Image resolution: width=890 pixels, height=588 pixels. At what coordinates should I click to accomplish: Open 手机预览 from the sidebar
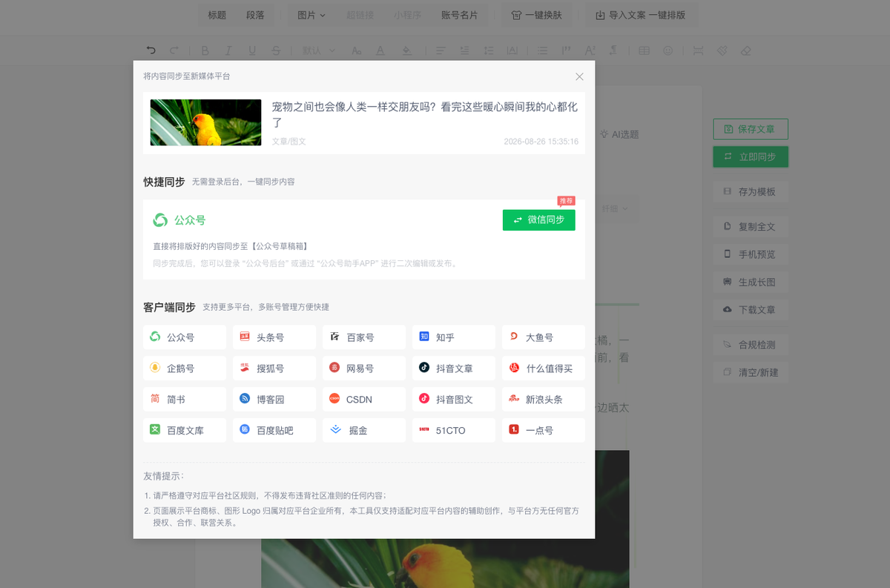tap(751, 254)
